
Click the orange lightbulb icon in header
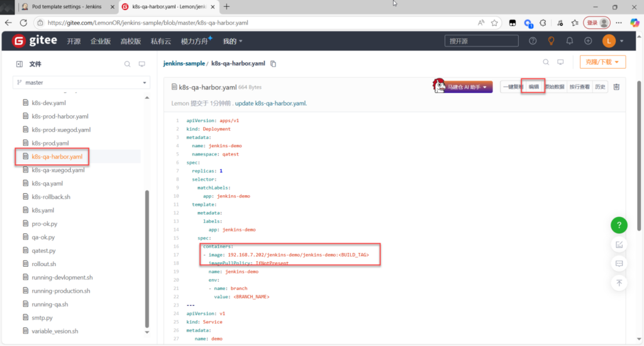pos(551,41)
